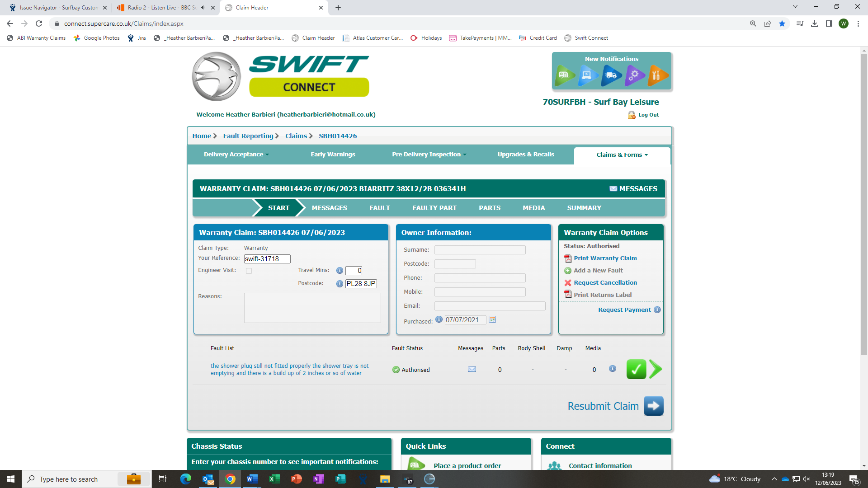Image resolution: width=868 pixels, height=488 pixels.
Task: Click the green checkmark icon in fault row
Action: pyautogui.click(x=636, y=370)
